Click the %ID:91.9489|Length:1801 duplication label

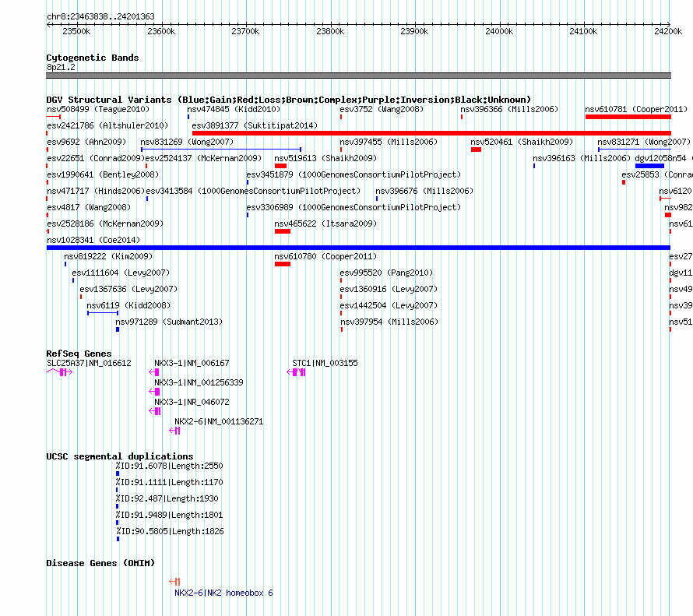[x=169, y=515]
